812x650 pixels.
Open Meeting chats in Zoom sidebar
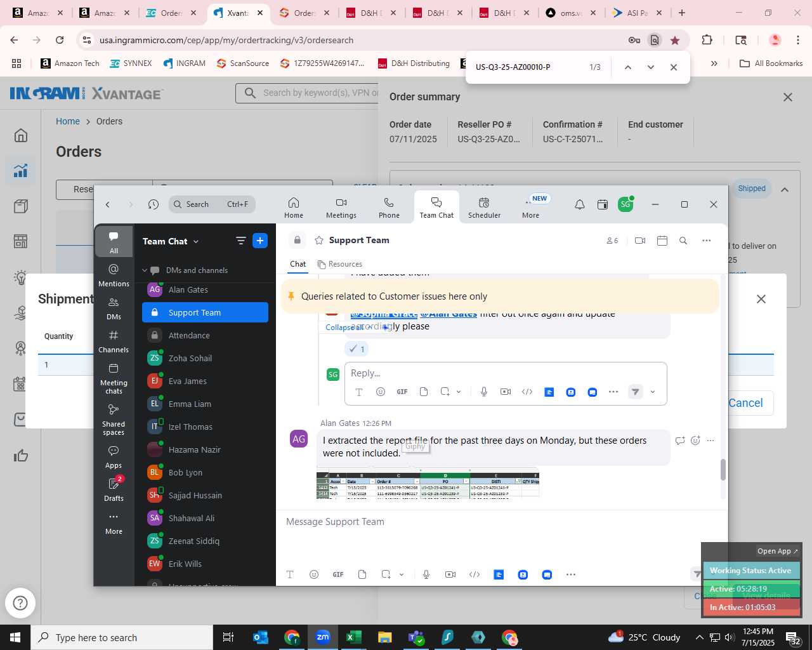[x=114, y=379]
